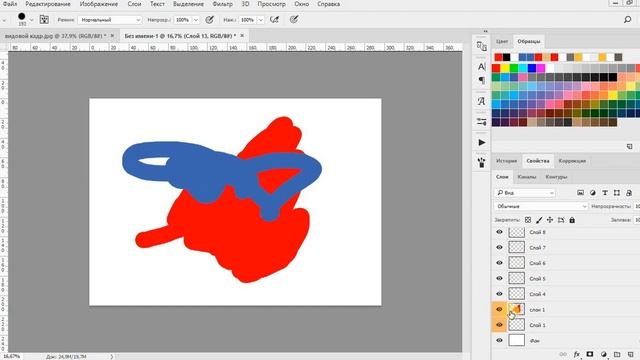Image resolution: width=640 pixels, height=360 pixels.
Task: Open the Обычные blend mode dropdown
Action: (x=541, y=206)
